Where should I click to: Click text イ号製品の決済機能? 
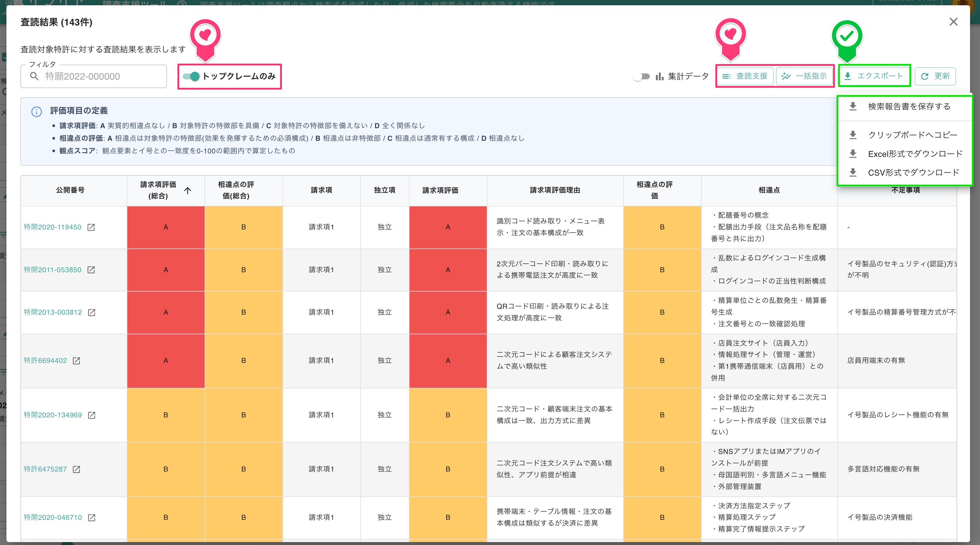pyautogui.click(x=880, y=517)
